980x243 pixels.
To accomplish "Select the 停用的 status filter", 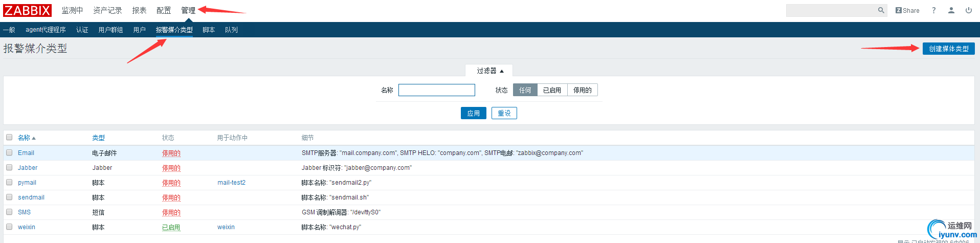I will coord(582,90).
